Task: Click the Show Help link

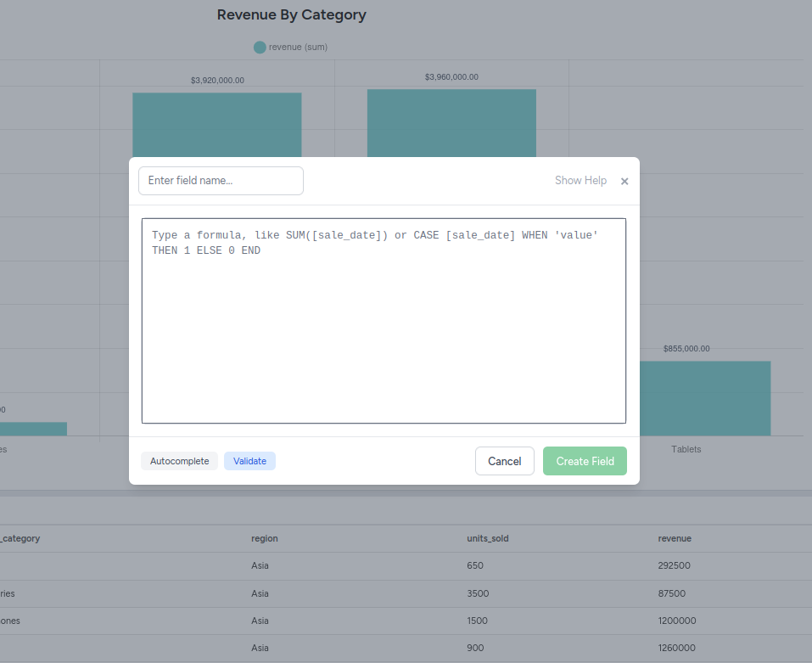Action: coord(580,181)
